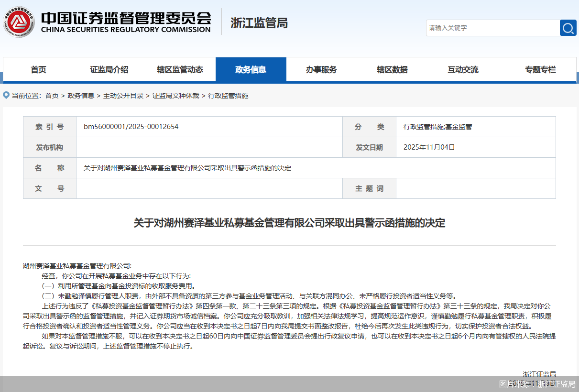Select the active 政务信息 tab
Viewport: 579px width, 392px height.
tap(251, 69)
